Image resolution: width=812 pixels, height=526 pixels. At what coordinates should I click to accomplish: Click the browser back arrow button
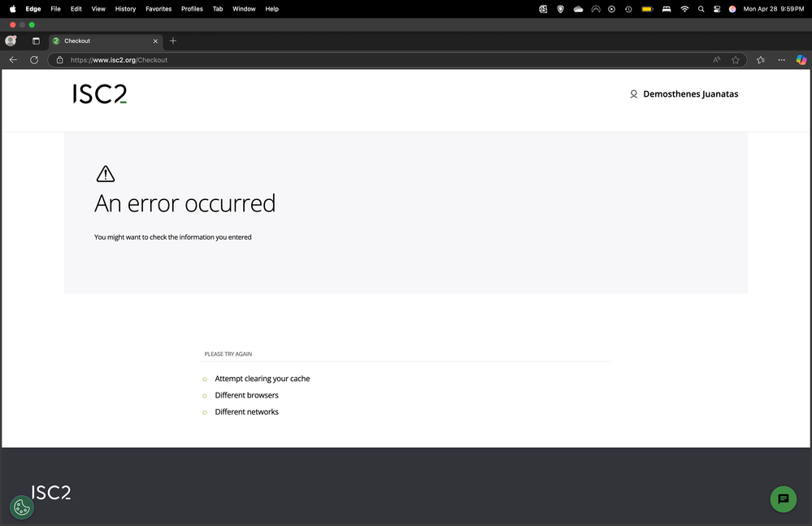click(13, 59)
